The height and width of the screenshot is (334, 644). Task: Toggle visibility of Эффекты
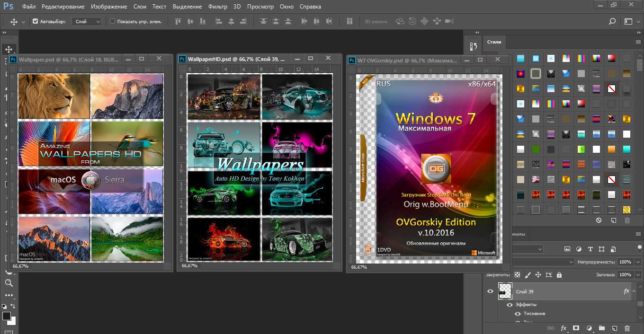(x=509, y=305)
